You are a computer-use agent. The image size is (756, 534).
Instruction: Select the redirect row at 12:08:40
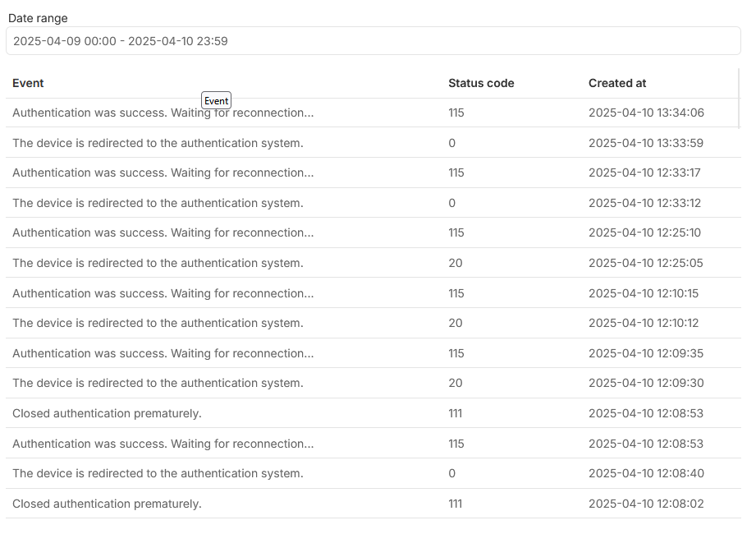pyautogui.click(x=373, y=473)
